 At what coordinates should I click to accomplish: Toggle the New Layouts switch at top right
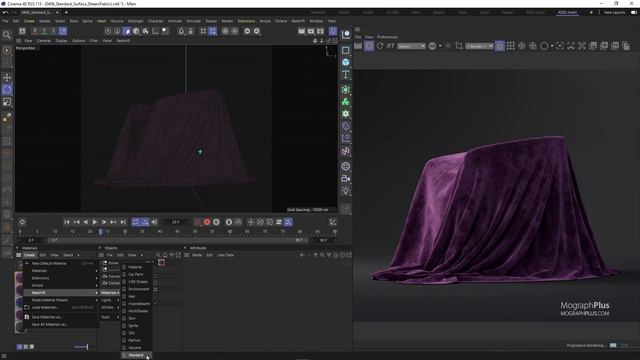point(634,13)
